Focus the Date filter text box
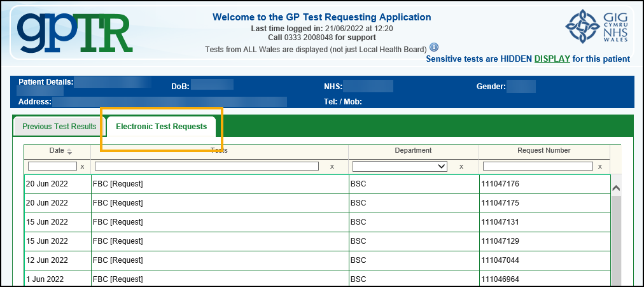The width and height of the screenshot is (644, 287). tap(52, 166)
